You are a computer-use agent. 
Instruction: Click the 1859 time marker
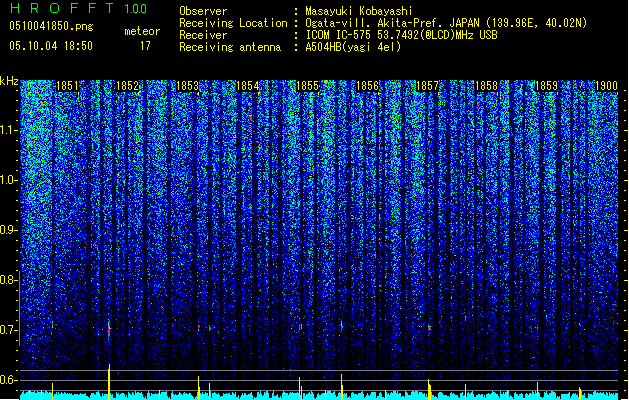(546, 86)
